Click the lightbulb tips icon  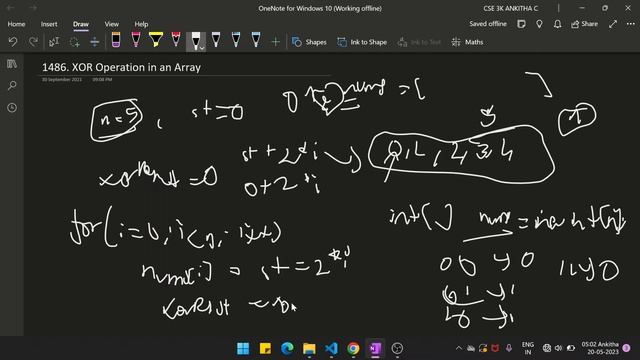(x=540, y=24)
